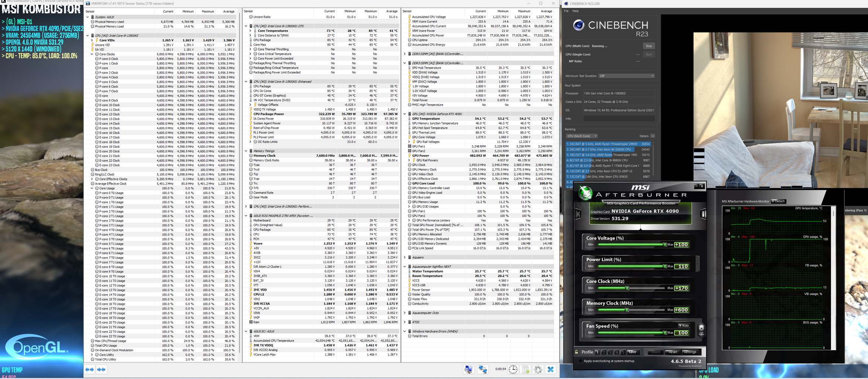
Task: Expand Core Effective Clocks node
Action: tap(92, 179)
